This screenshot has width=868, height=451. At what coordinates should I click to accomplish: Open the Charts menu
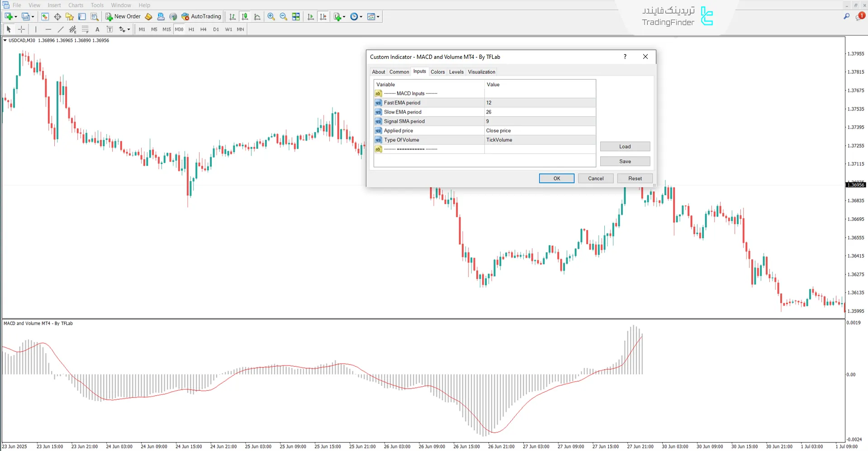tap(75, 5)
